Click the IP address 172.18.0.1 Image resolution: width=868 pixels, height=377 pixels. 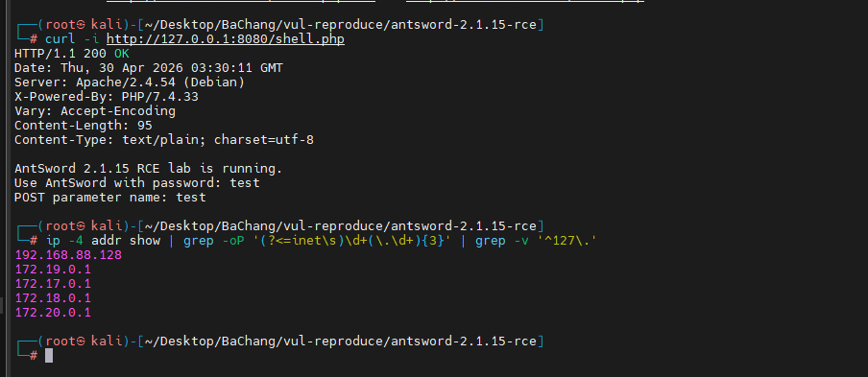point(53,298)
